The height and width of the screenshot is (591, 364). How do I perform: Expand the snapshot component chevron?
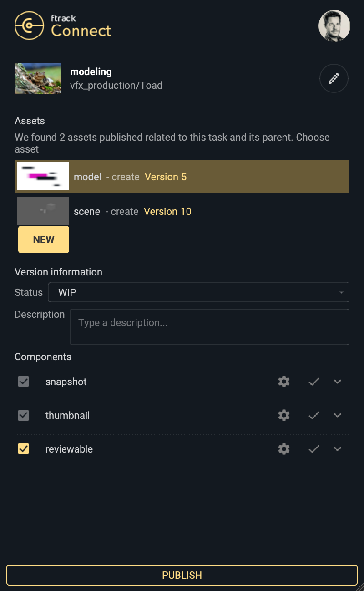pos(338,382)
